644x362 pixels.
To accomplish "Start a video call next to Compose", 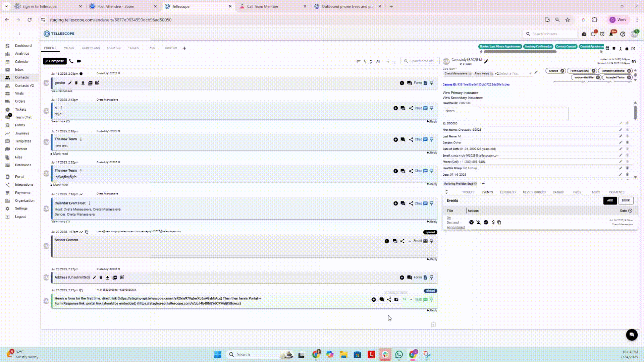I will coord(79,61).
